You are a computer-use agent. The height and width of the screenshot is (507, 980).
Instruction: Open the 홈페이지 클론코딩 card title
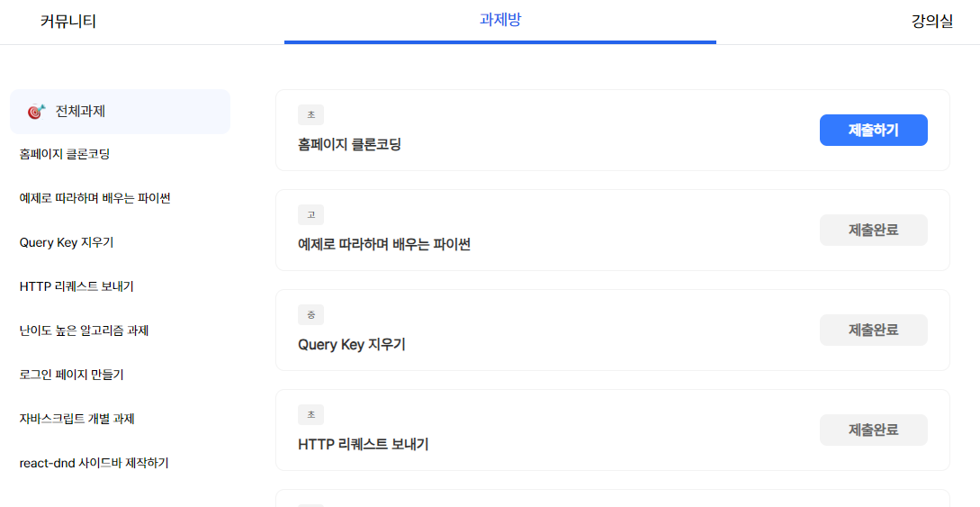click(x=350, y=145)
